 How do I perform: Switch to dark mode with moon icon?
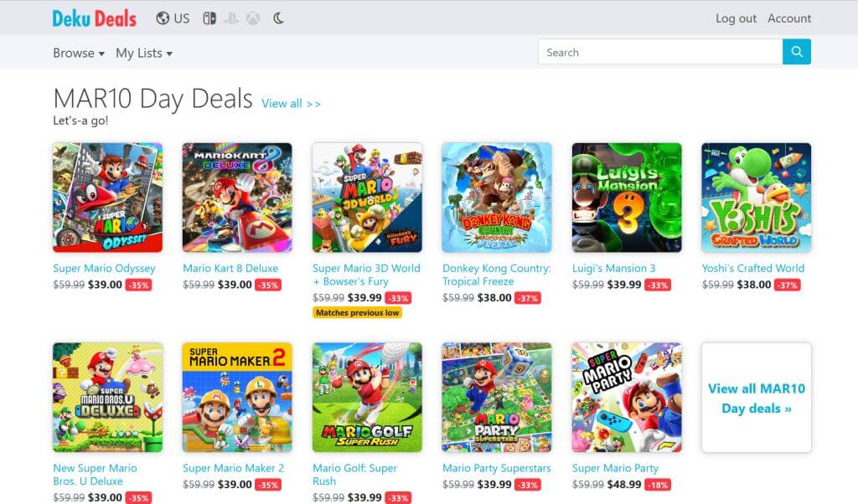[279, 18]
